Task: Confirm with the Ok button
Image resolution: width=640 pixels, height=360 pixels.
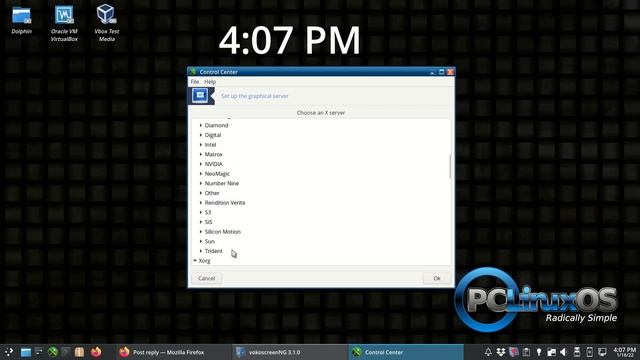Action: [x=437, y=278]
